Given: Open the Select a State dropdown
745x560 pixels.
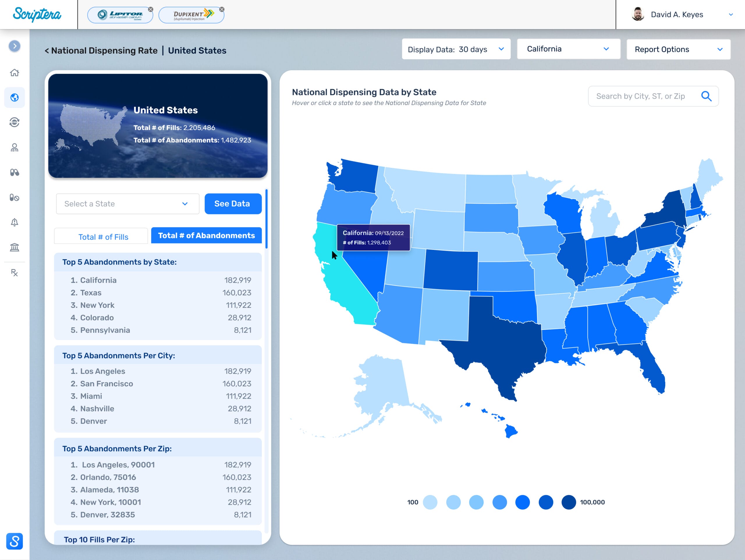Looking at the screenshot, I should [x=127, y=204].
